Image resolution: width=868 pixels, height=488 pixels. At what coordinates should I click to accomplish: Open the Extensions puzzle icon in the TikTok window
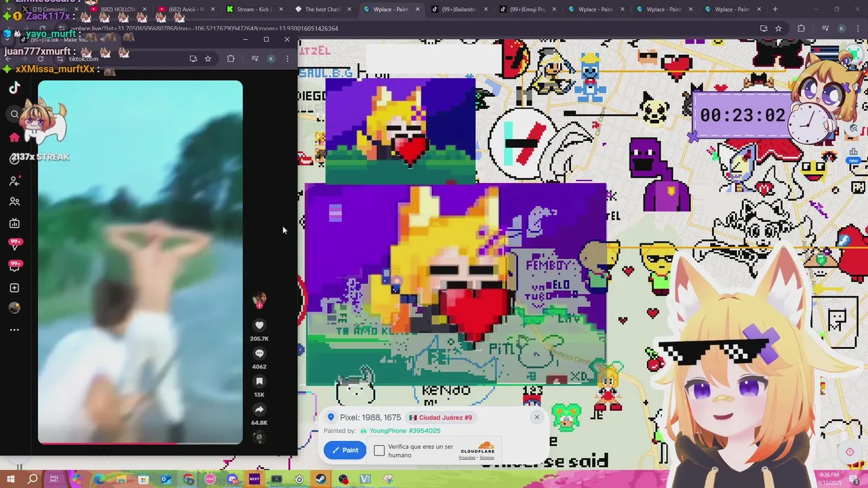point(231,59)
